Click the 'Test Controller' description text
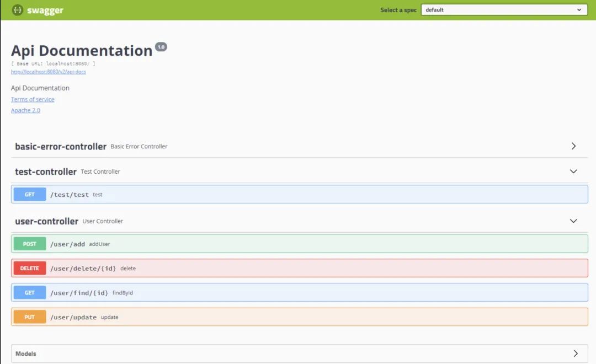The height and width of the screenshot is (364, 596). click(100, 172)
